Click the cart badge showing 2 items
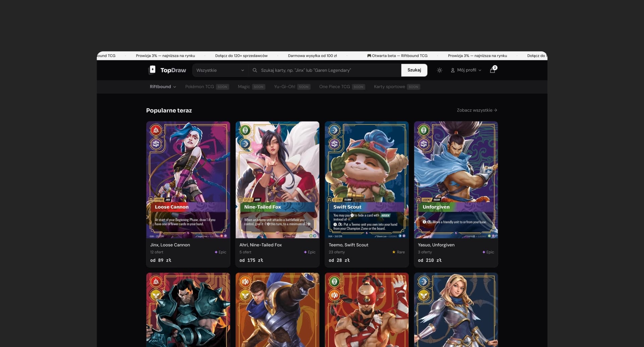Image resolution: width=644 pixels, height=347 pixels. [495, 68]
